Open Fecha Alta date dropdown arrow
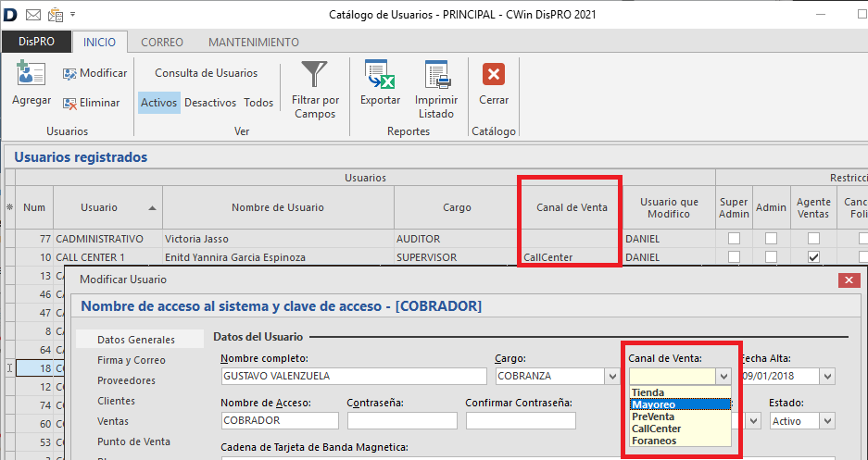868x460 pixels. 827,377
